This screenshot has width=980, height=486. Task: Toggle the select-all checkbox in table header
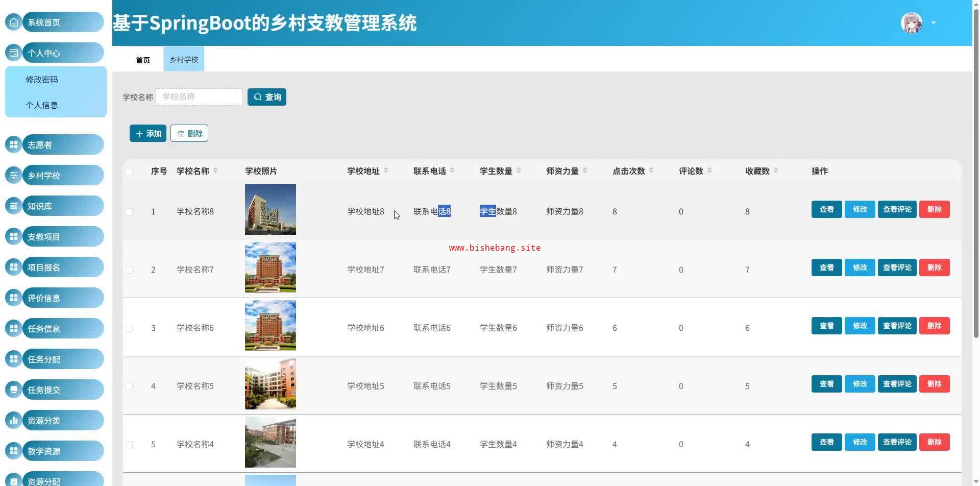tap(129, 171)
